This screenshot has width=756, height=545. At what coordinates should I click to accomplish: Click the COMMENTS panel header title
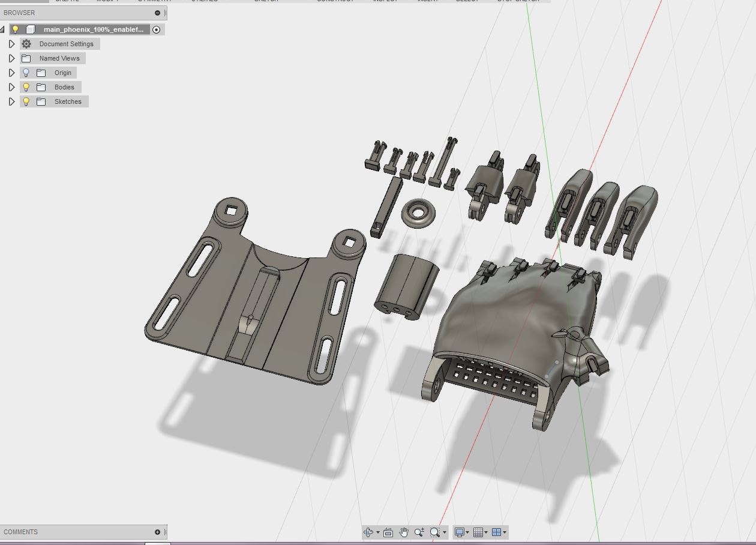20,532
